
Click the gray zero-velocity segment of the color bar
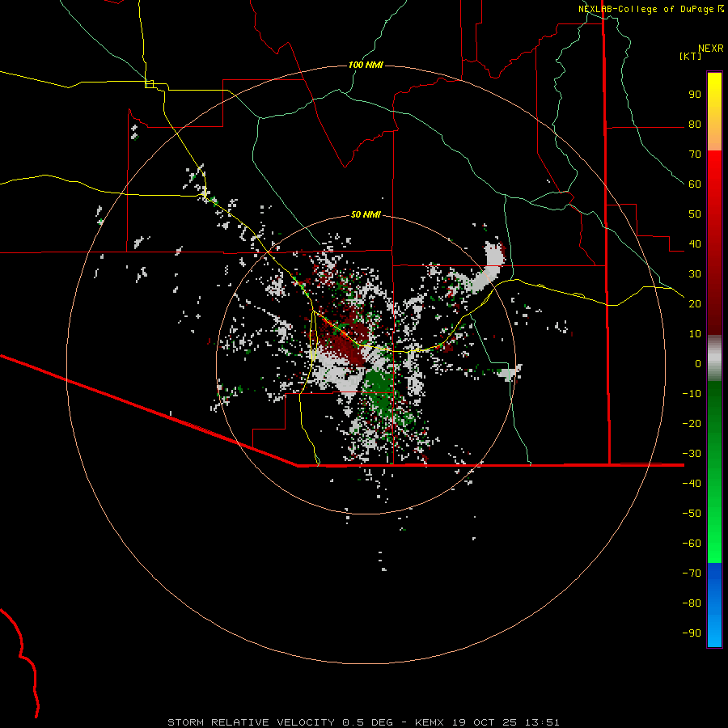pyautogui.click(x=714, y=358)
